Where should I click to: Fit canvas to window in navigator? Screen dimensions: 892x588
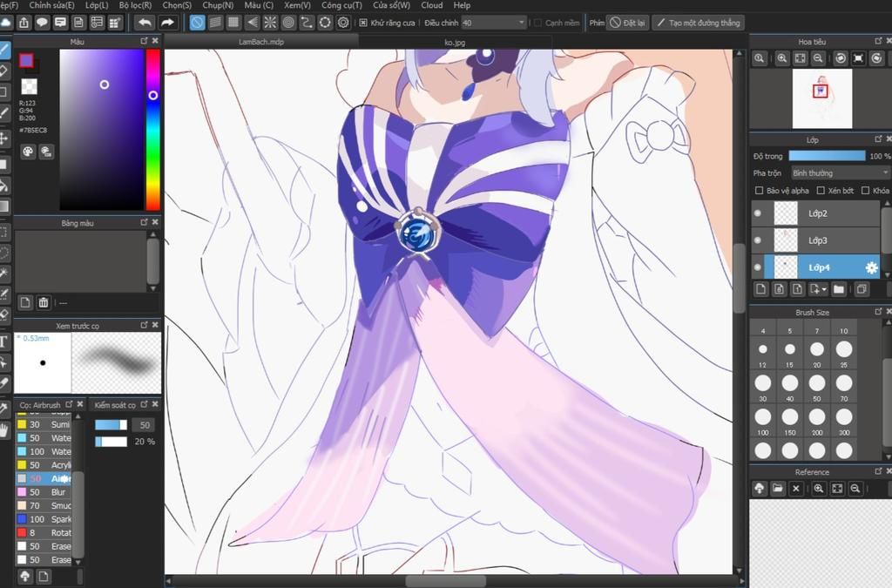pyautogui.click(x=800, y=58)
